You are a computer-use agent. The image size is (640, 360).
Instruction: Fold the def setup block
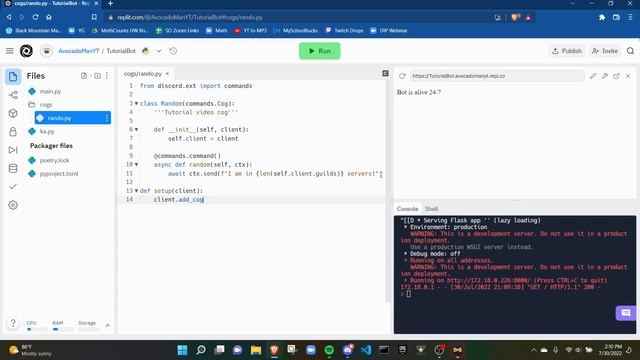[136, 191]
